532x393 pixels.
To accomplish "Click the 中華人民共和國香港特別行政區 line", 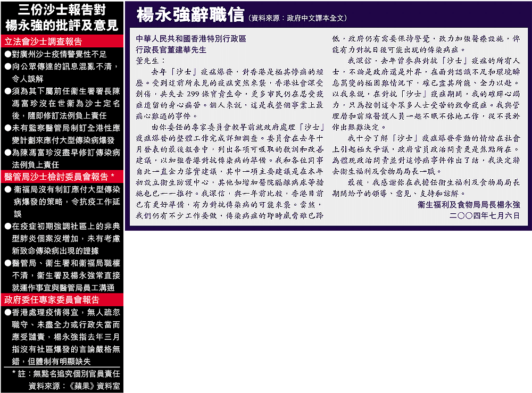I will (x=191, y=39).
